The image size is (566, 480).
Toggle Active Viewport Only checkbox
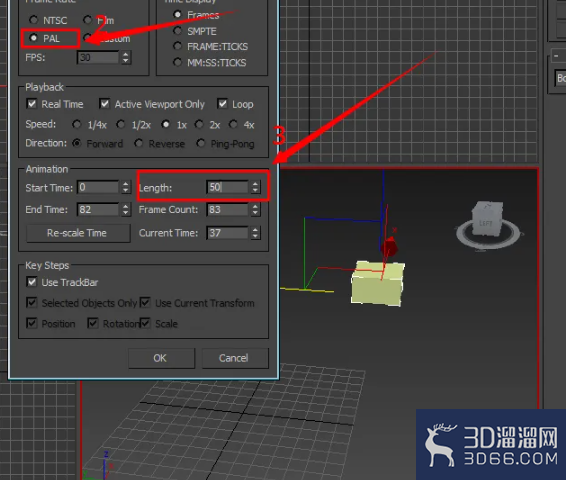click(x=105, y=104)
